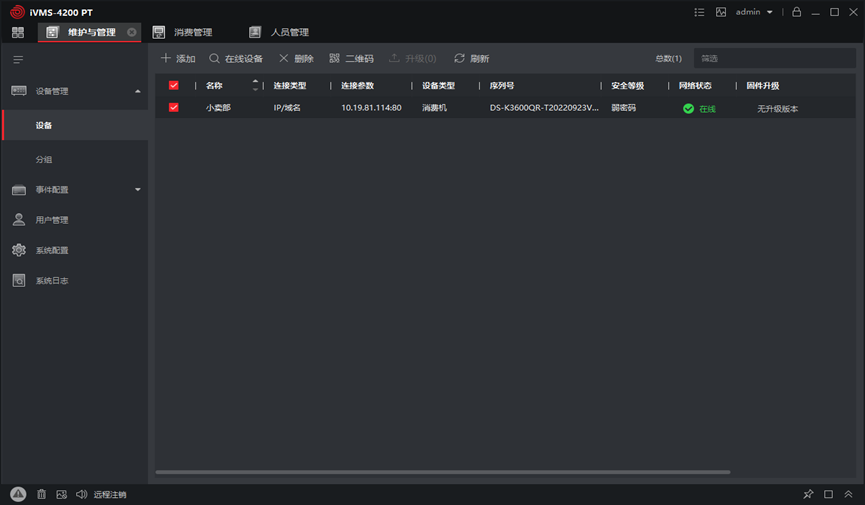Collapse the 设备管理 section arrow

(138, 91)
